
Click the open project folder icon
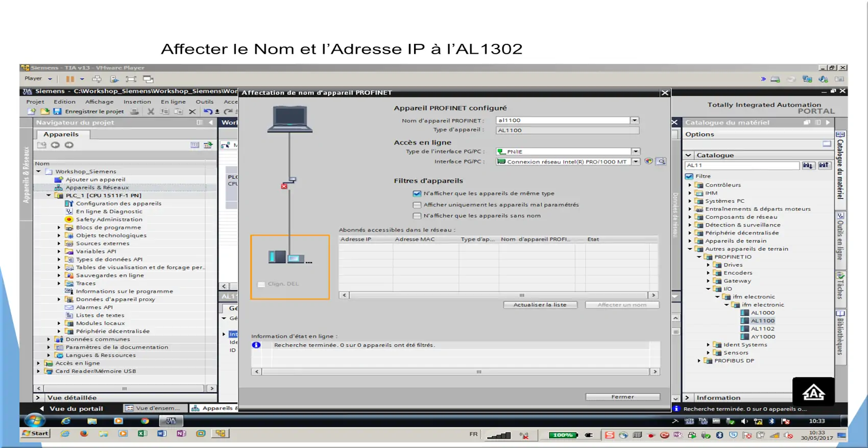(x=45, y=111)
